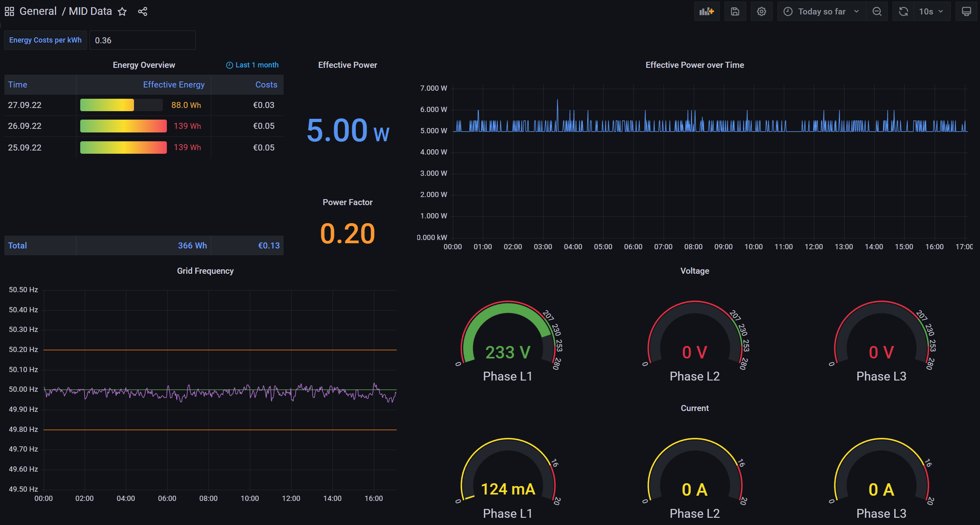Click the refresh dashboard icon
The width and height of the screenshot is (980, 525).
pos(903,12)
